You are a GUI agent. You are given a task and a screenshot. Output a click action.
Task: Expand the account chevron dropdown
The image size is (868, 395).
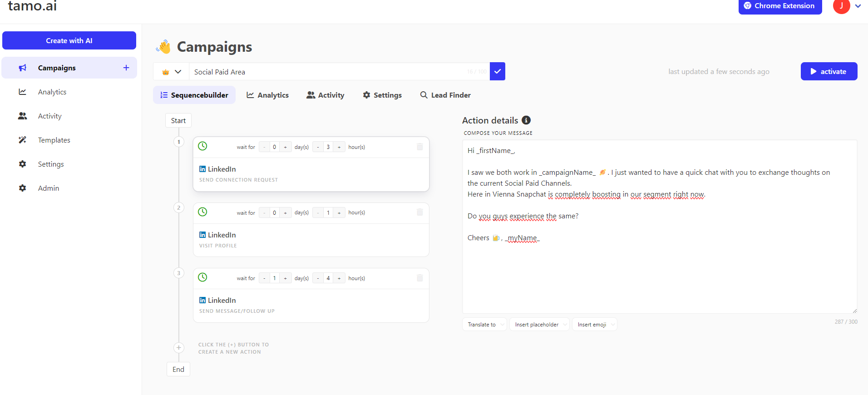tap(858, 6)
